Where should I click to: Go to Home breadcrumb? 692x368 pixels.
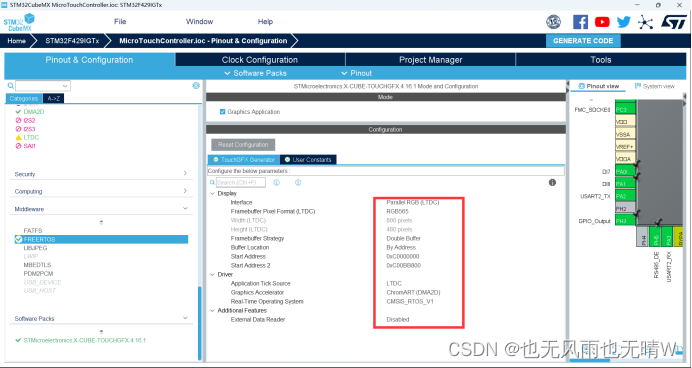pos(16,41)
